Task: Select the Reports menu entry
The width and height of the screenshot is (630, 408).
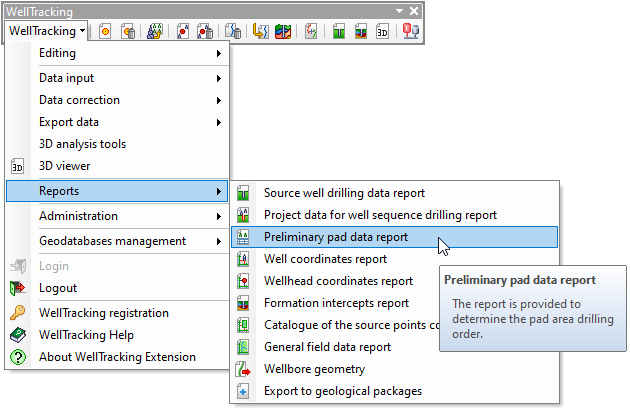Action: 117,191
